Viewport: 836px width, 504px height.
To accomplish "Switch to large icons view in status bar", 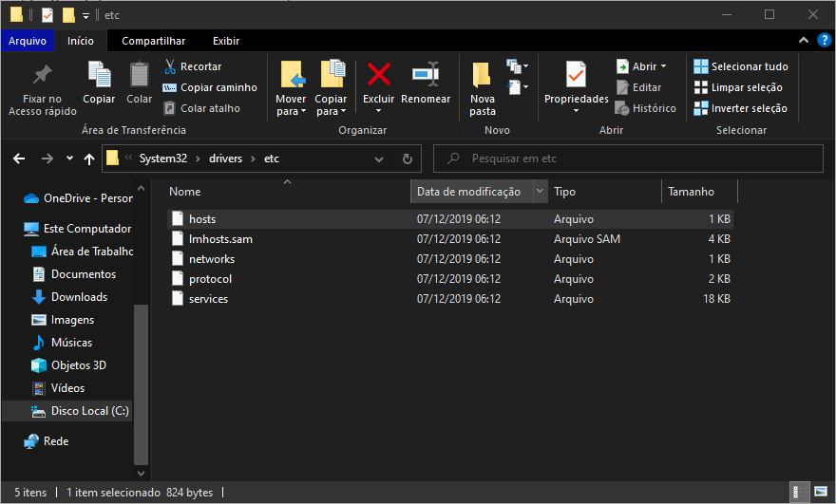I will [x=821, y=492].
